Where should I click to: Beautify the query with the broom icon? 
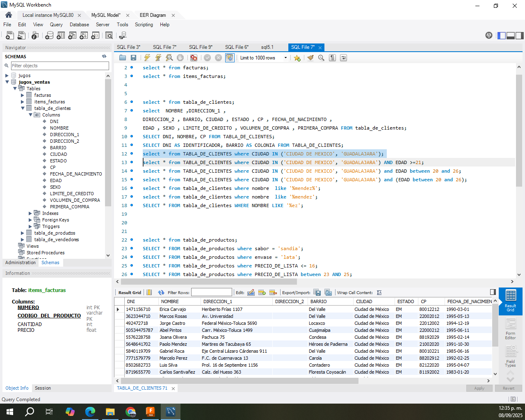310,58
